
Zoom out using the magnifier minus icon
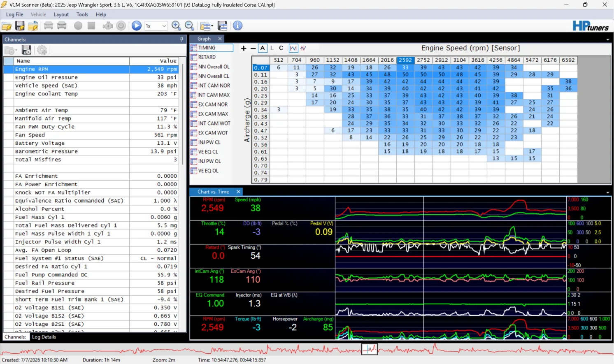coord(190,26)
